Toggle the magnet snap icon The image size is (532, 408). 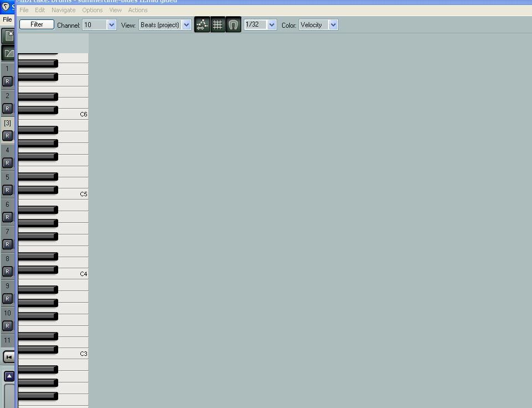pyautogui.click(x=233, y=24)
